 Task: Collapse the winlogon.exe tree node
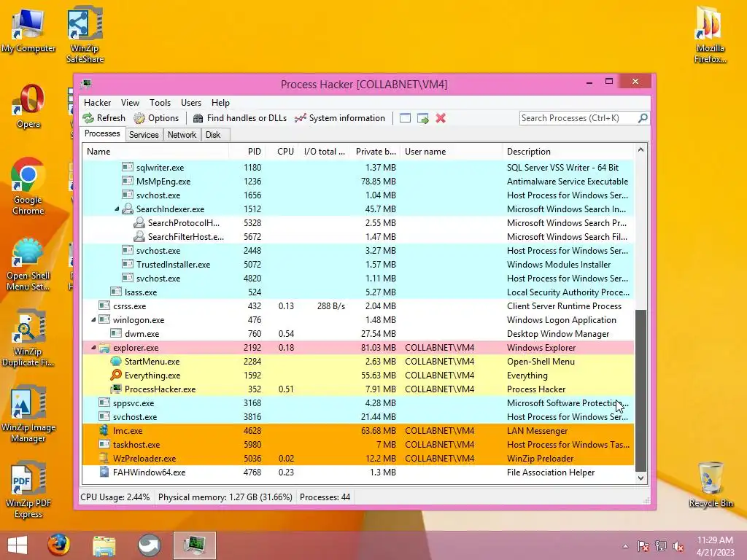coord(93,320)
